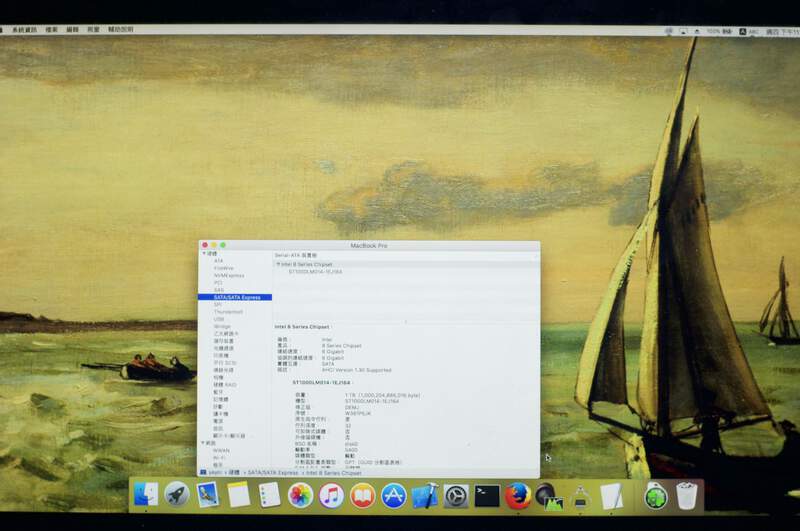This screenshot has width=800, height=531.
Task: Open the App Store in Dock
Action: pos(394,496)
